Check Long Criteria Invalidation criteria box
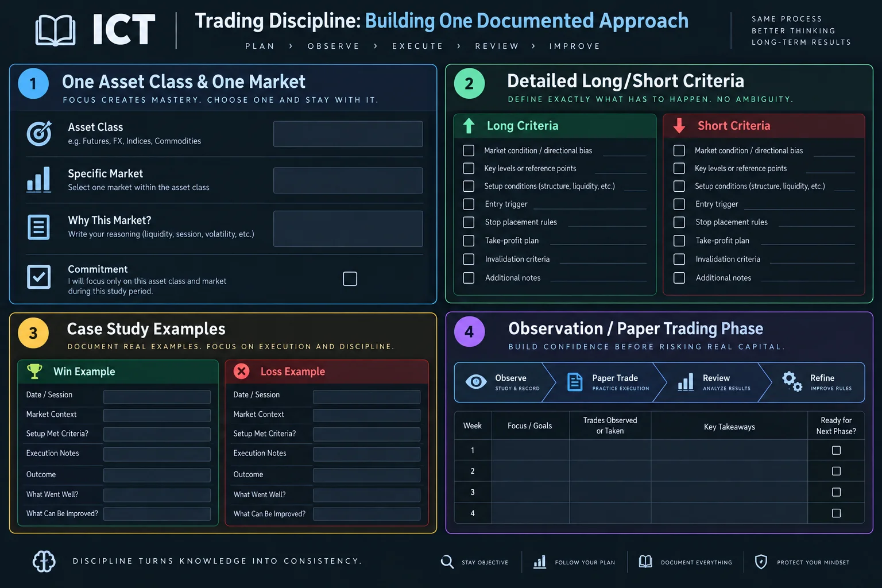The width and height of the screenshot is (882, 588). 469,259
